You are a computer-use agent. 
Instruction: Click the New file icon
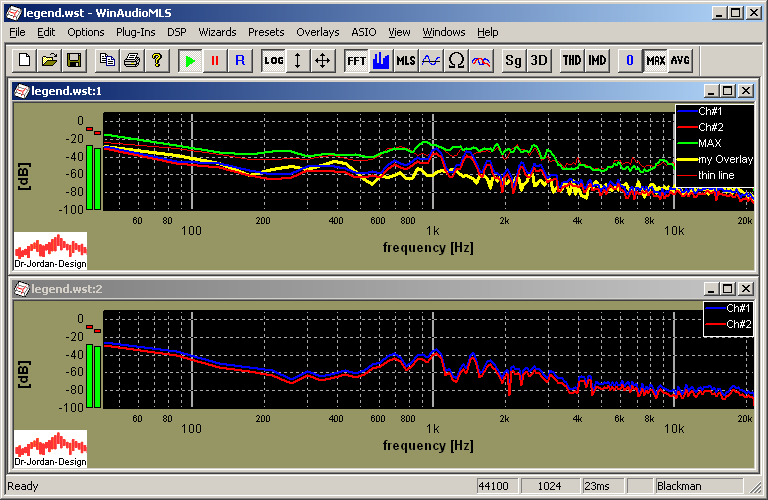click(x=25, y=60)
